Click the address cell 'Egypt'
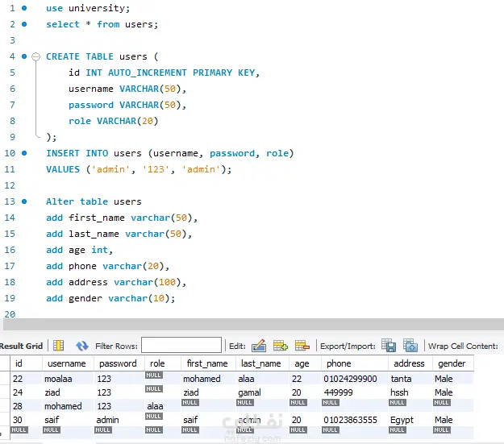 (410, 420)
